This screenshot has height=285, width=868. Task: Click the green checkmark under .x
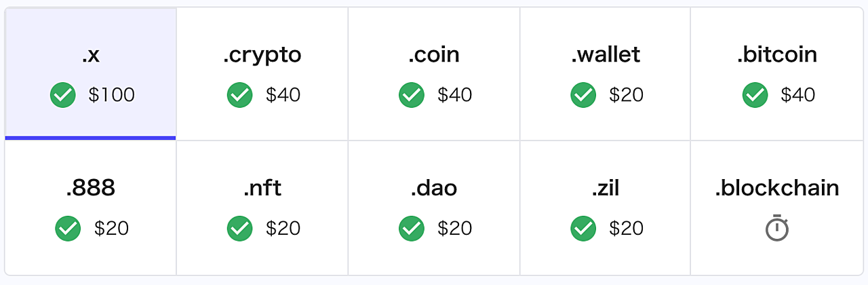tap(62, 95)
